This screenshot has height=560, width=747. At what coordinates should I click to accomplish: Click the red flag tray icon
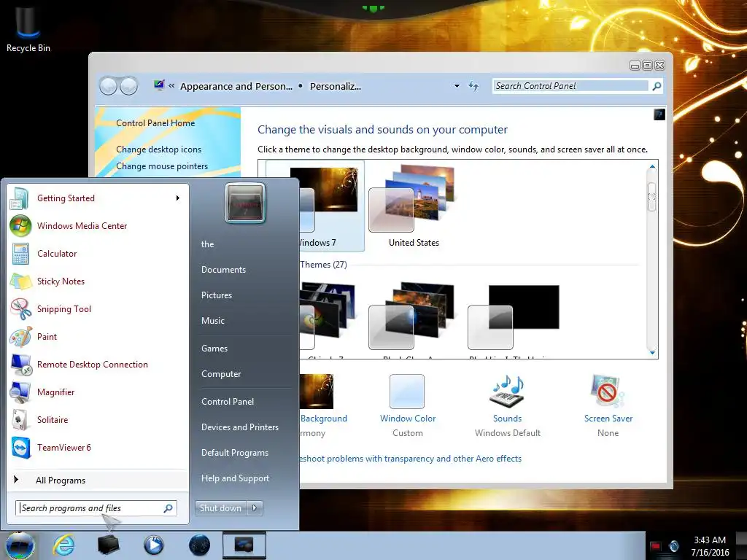click(x=656, y=545)
